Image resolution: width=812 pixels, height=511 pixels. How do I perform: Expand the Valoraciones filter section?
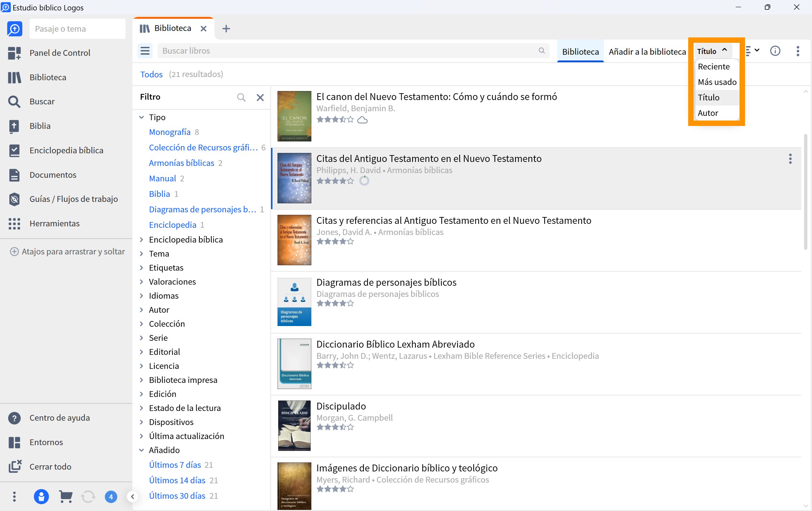[141, 282]
